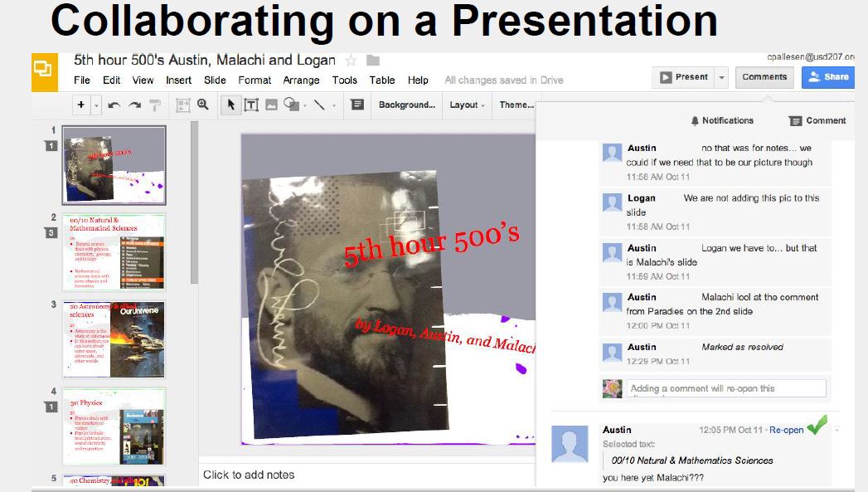Click the slide panel scrollbar
Screen dimensions: 868x492
tap(194, 202)
